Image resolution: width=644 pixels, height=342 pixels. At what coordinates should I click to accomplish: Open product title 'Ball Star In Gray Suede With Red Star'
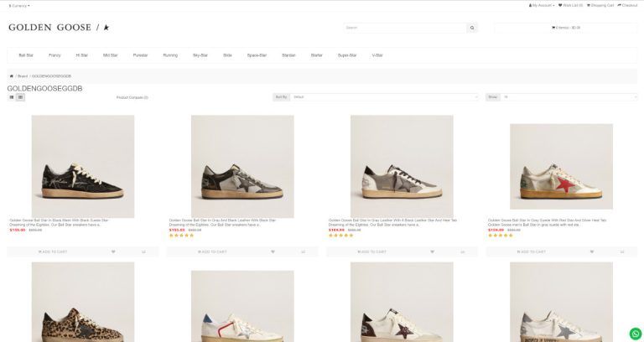coord(547,220)
